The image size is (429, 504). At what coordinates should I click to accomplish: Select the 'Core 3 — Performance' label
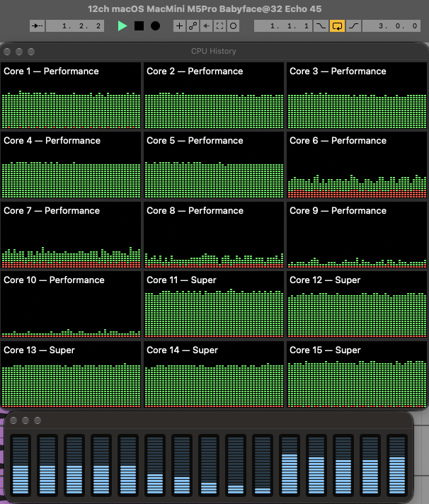[x=338, y=71]
